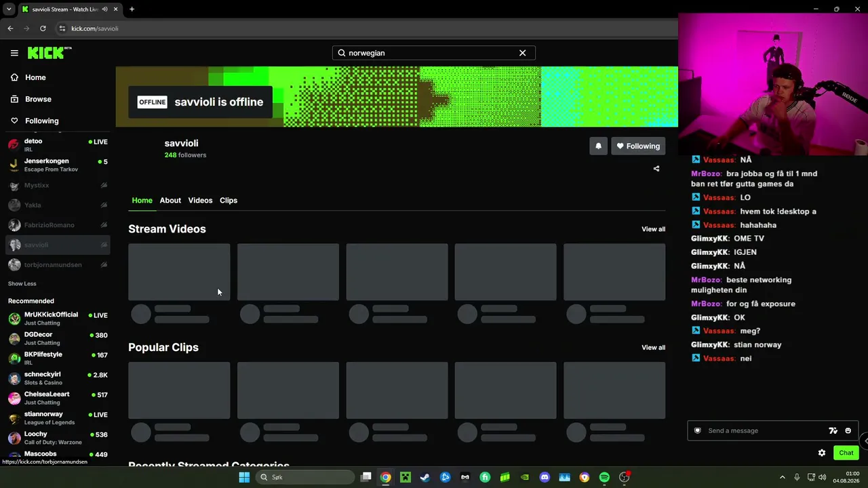Click the browser back arrow
This screenshot has width=868, height=488.
(10, 28)
